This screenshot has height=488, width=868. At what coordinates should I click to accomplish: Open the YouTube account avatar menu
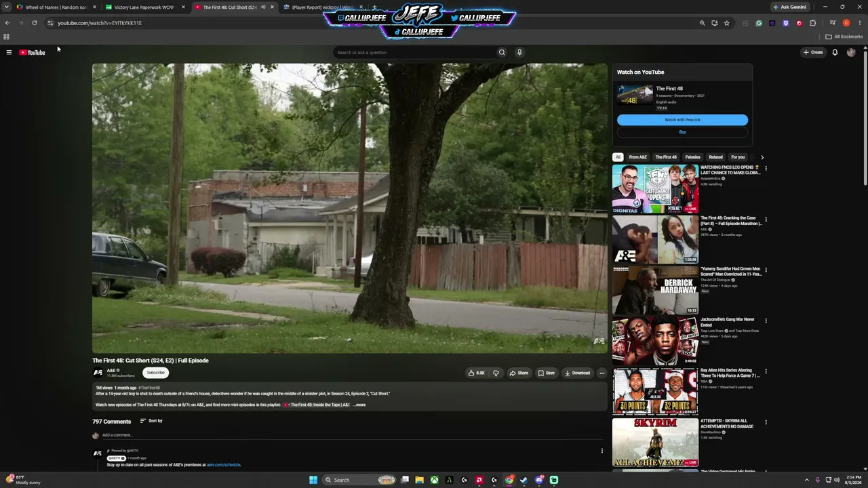pyautogui.click(x=851, y=52)
